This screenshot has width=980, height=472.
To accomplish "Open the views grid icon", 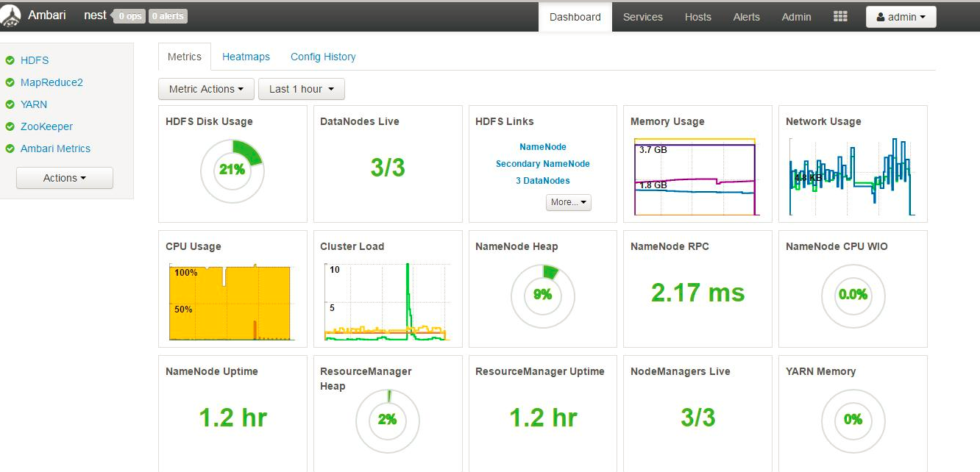I will click(x=840, y=16).
